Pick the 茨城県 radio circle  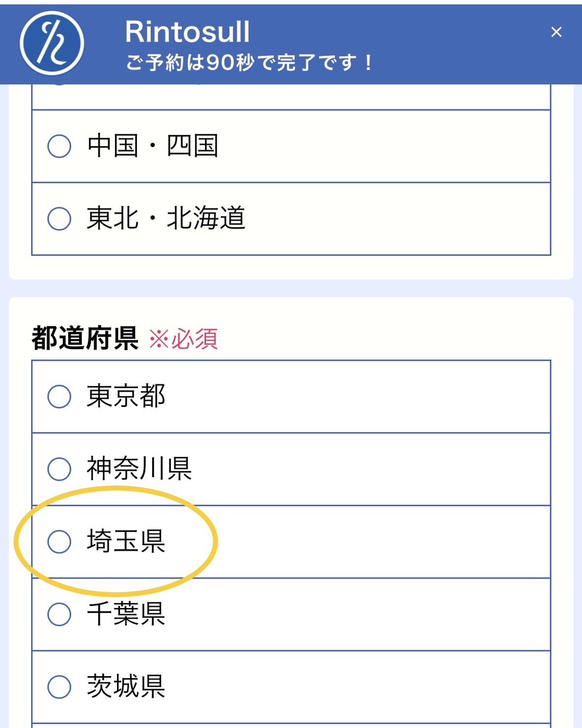point(60,687)
